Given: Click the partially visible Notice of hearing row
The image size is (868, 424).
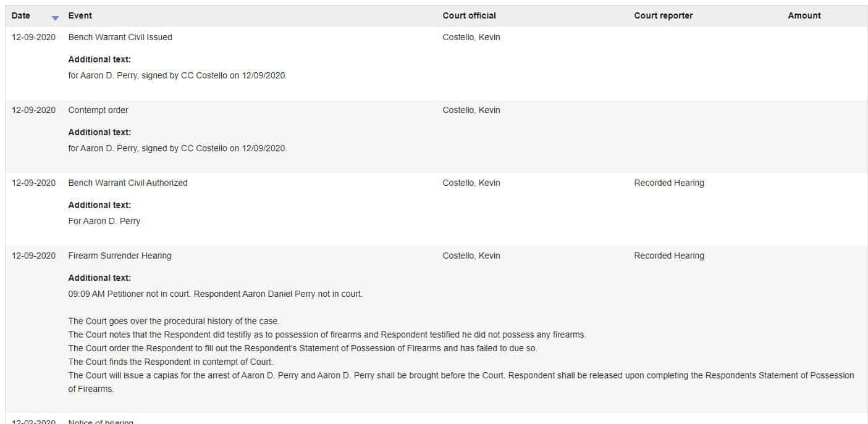Looking at the screenshot, I should coord(436,420).
